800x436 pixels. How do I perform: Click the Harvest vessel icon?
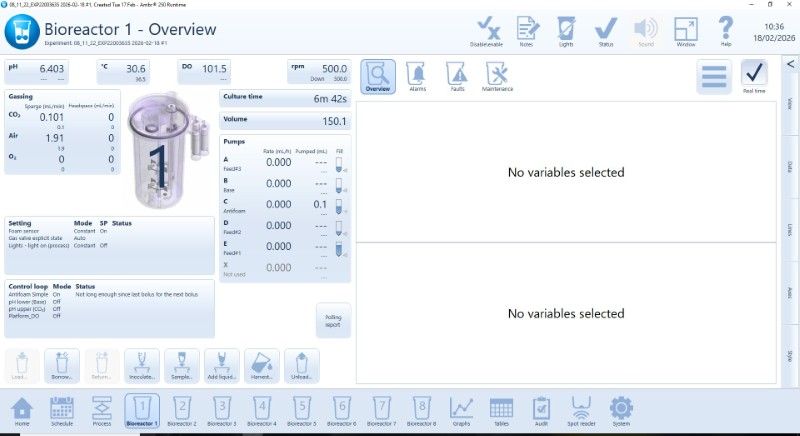[x=261, y=364]
